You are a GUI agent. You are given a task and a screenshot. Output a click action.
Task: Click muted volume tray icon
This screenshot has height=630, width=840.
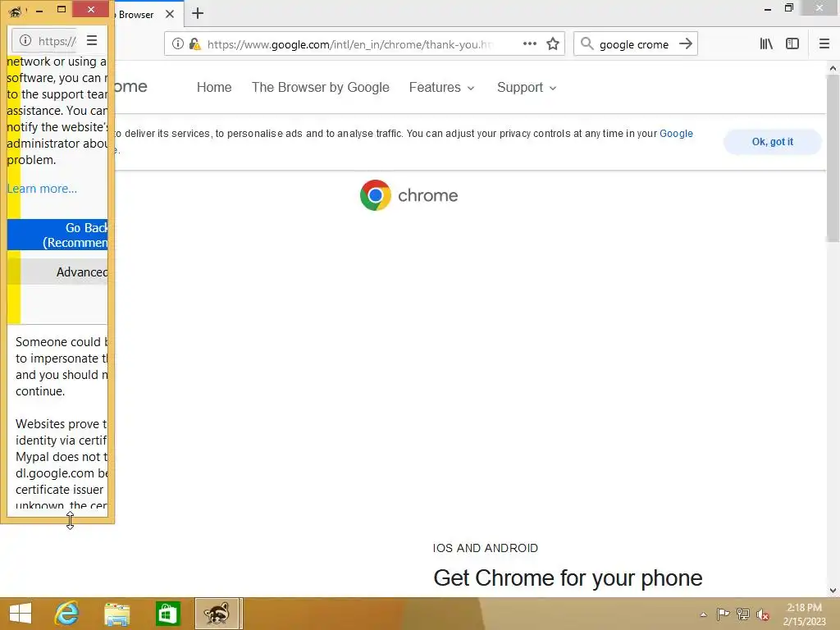[763, 614]
